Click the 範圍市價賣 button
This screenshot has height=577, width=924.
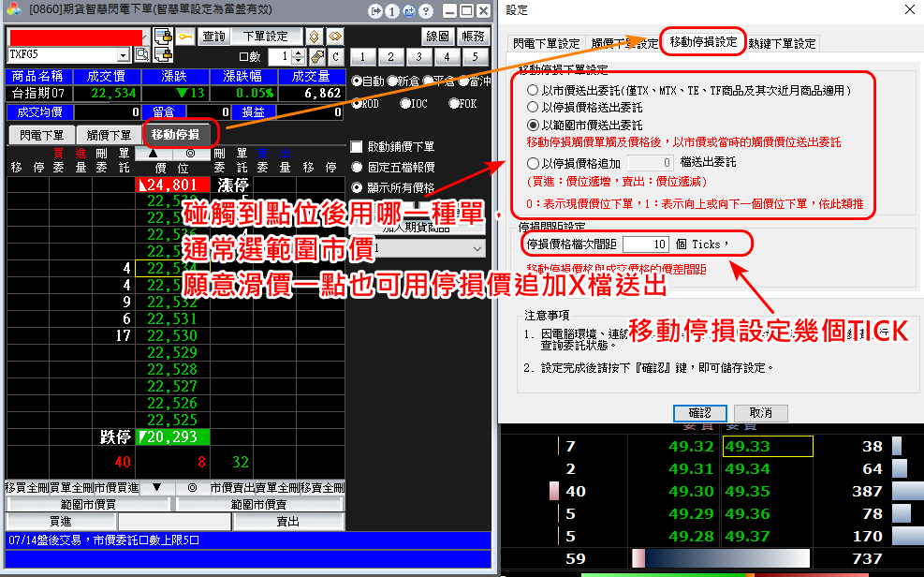(259, 505)
